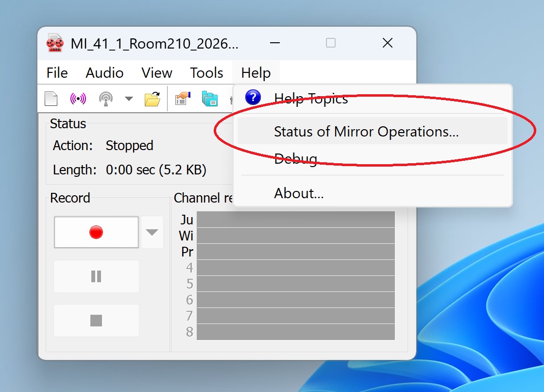
Task: Open the Tools menu
Action: pos(206,73)
